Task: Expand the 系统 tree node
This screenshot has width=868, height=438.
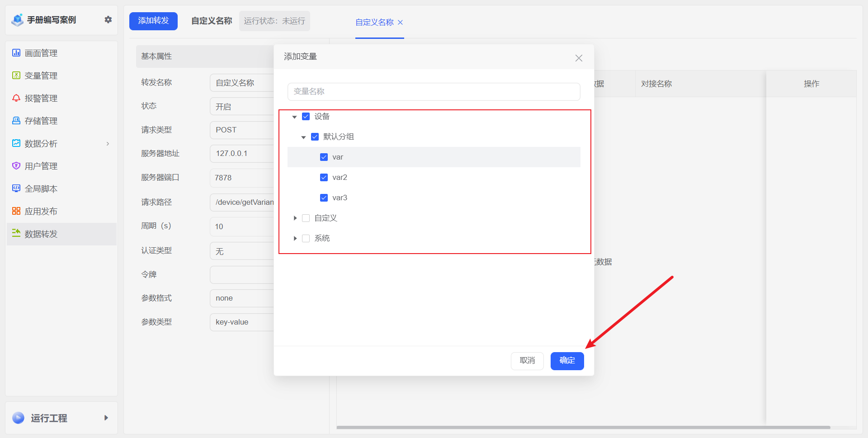Action: click(x=295, y=238)
